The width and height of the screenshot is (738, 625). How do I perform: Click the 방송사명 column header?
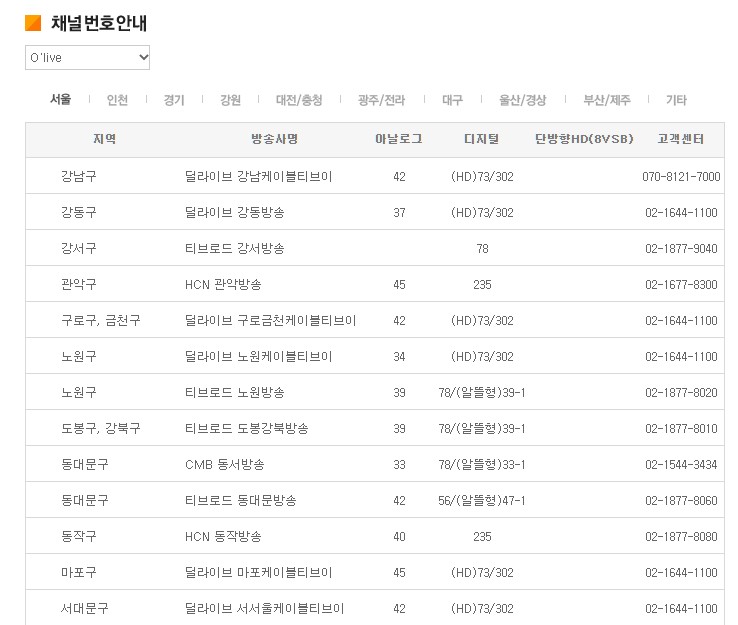pos(274,139)
